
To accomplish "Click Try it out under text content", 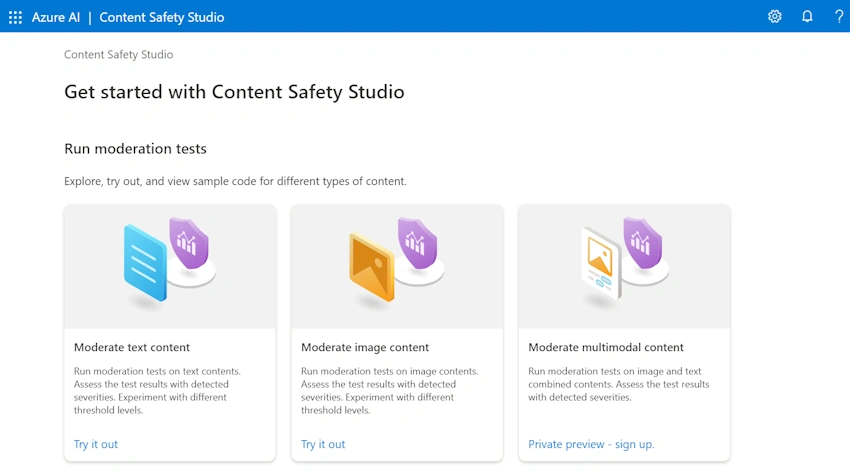I will [x=96, y=444].
